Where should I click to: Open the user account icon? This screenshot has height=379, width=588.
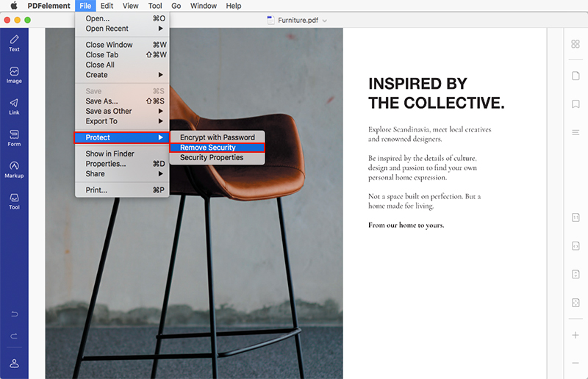coord(14,364)
